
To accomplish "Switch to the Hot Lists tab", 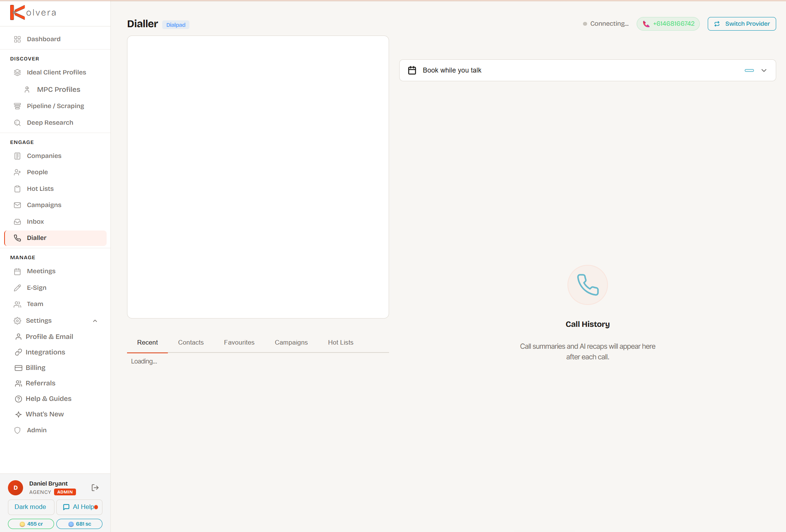I will pyautogui.click(x=341, y=343).
